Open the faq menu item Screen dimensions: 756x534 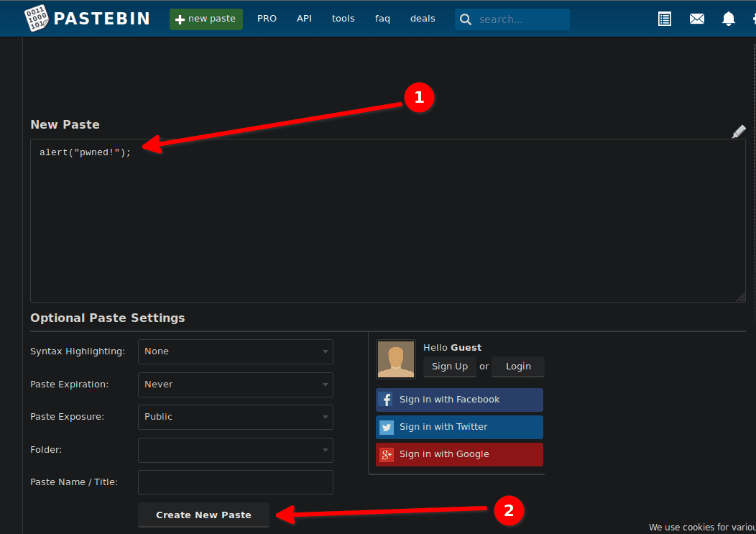[x=382, y=19]
